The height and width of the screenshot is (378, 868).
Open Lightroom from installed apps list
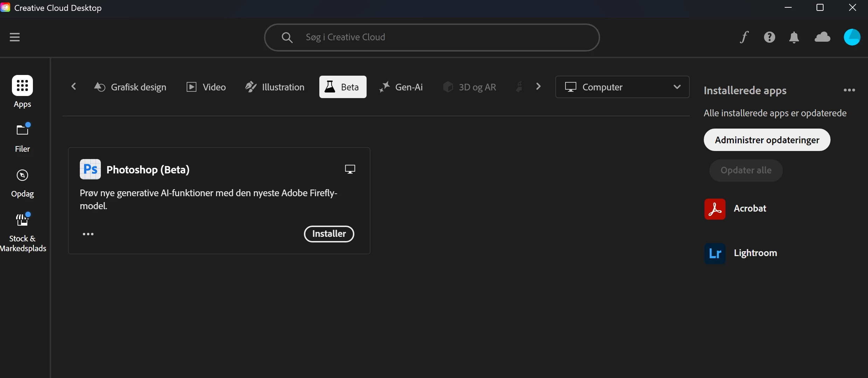(x=755, y=253)
